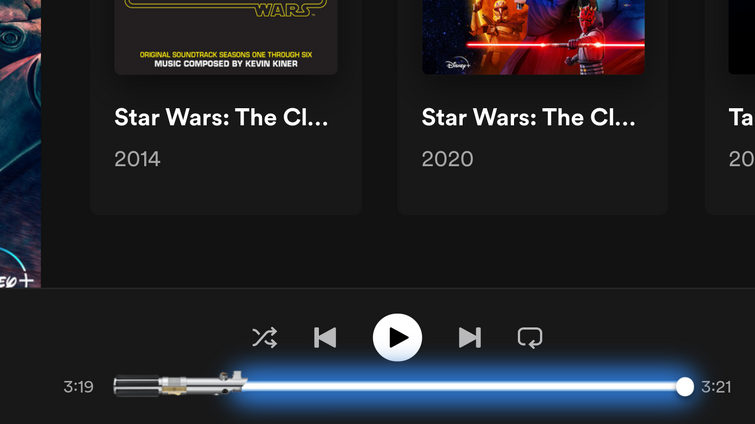The image size is (755, 424).
Task: Open the 2014 Star Wars album title
Action: pyautogui.click(x=221, y=117)
